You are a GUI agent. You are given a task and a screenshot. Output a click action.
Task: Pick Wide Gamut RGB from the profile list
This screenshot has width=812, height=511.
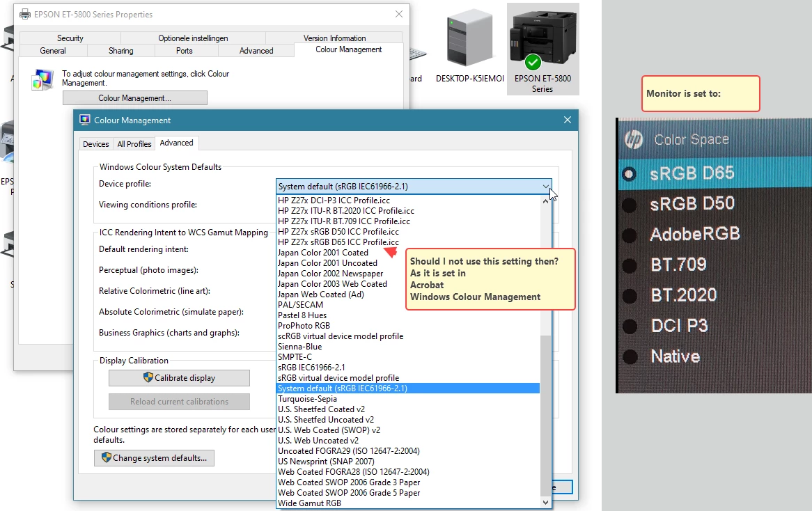point(408,503)
